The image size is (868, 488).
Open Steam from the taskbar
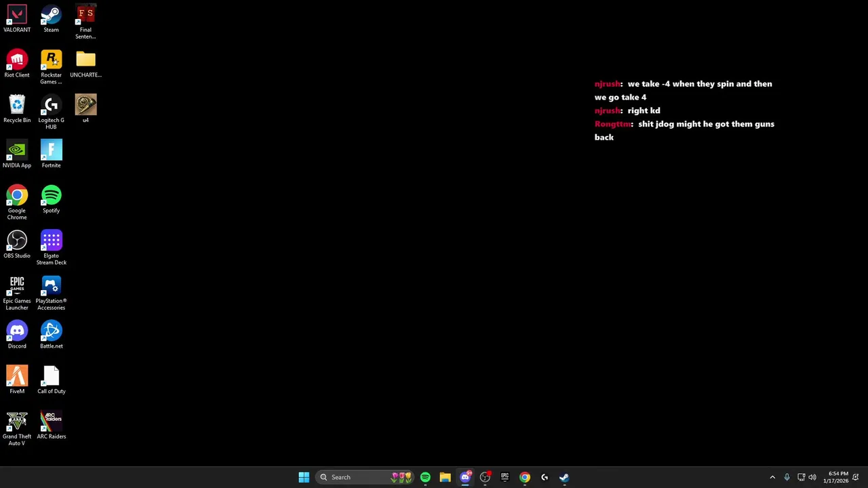pos(564,477)
